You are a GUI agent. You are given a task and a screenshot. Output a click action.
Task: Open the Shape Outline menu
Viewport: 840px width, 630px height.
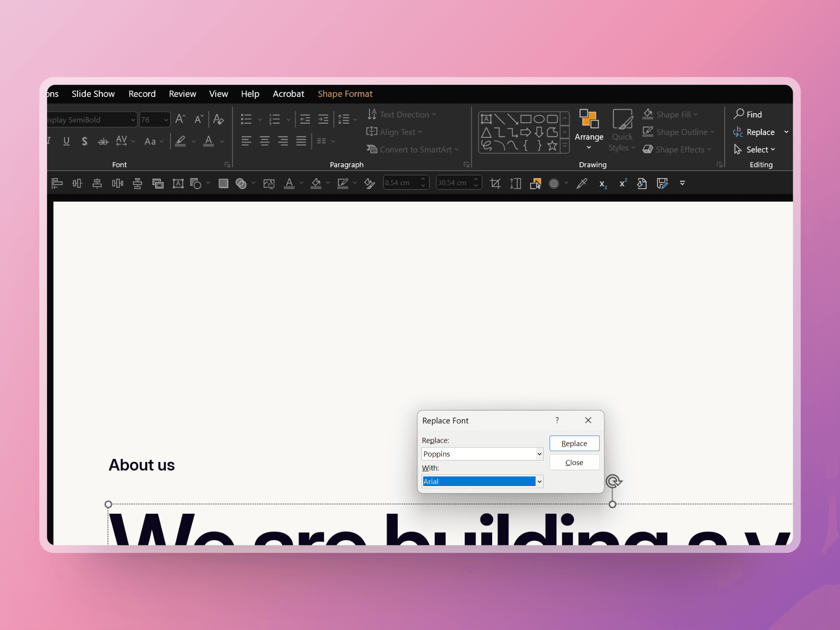point(679,132)
